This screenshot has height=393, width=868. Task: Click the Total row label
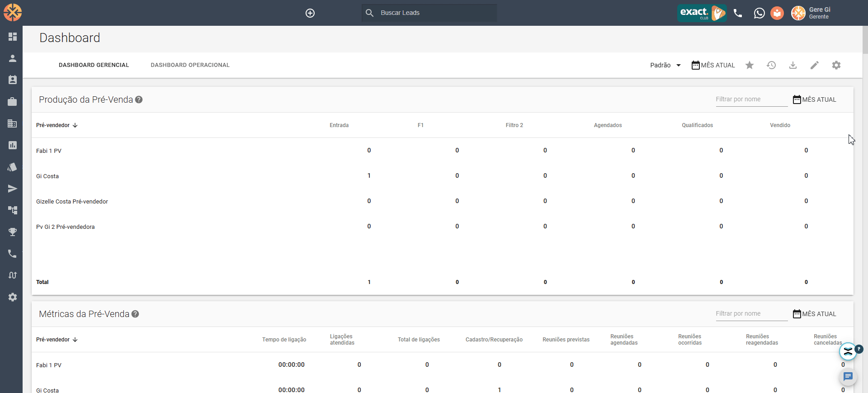(x=42, y=282)
